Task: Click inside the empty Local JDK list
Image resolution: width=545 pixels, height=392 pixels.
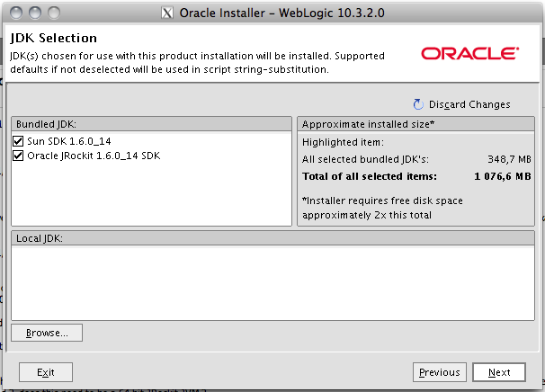Action: click(272, 282)
